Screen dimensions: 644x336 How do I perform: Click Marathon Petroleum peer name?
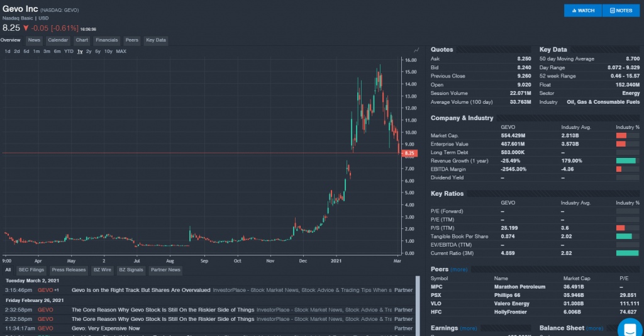(519, 287)
